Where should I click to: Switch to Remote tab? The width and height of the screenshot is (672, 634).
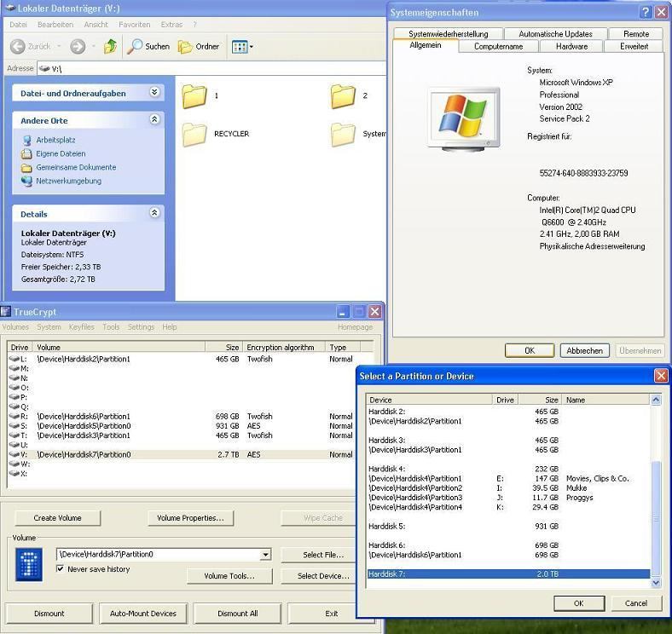[636, 34]
